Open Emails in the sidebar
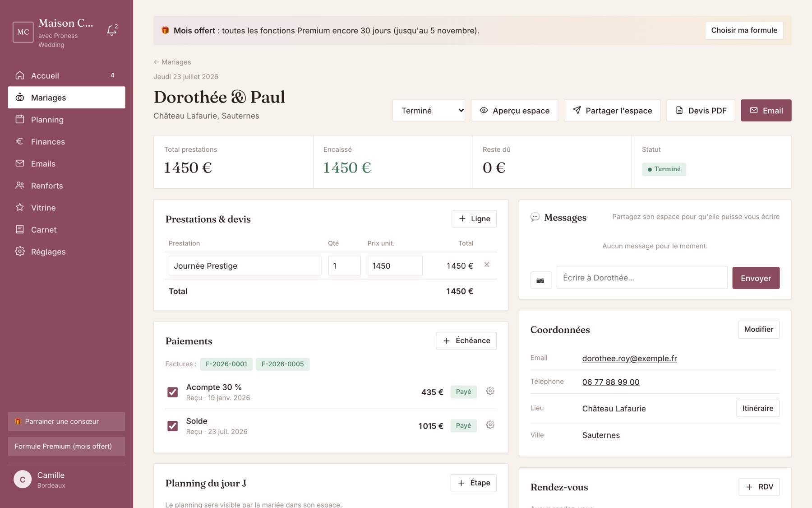Viewport: 812px width, 508px height. tap(66, 163)
